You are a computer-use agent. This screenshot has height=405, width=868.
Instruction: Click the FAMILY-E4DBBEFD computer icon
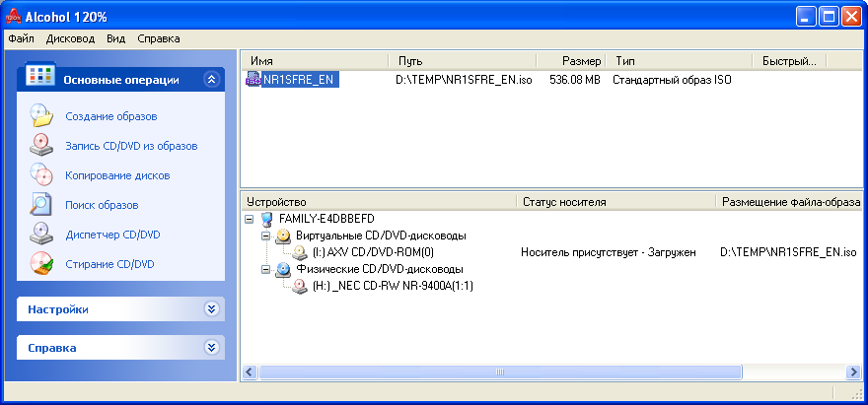click(x=267, y=219)
